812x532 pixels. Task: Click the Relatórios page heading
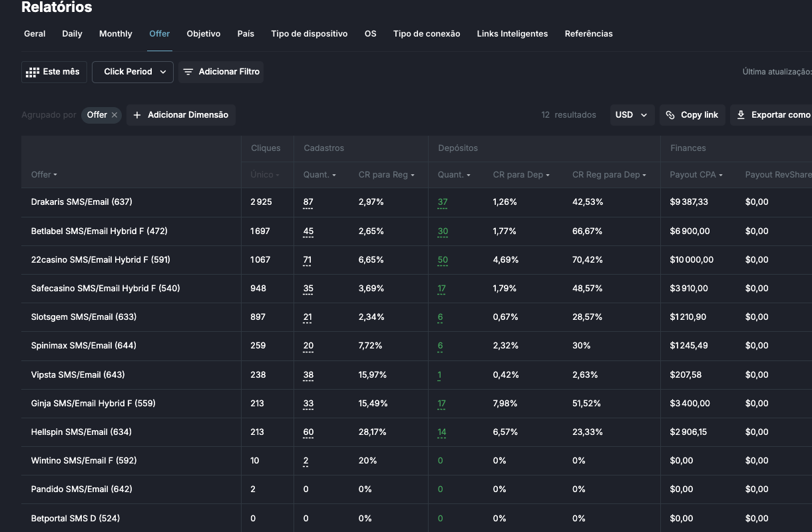click(57, 7)
